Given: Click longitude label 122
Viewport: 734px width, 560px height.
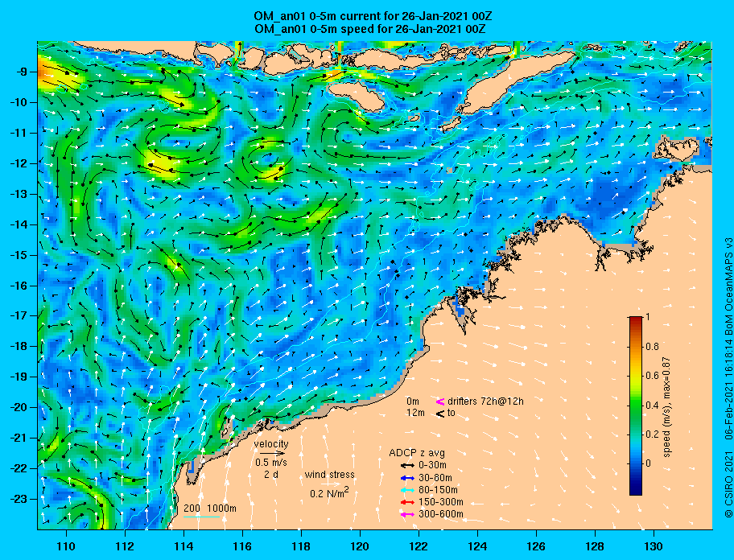Looking at the screenshot, I should (x=419, y=546).
